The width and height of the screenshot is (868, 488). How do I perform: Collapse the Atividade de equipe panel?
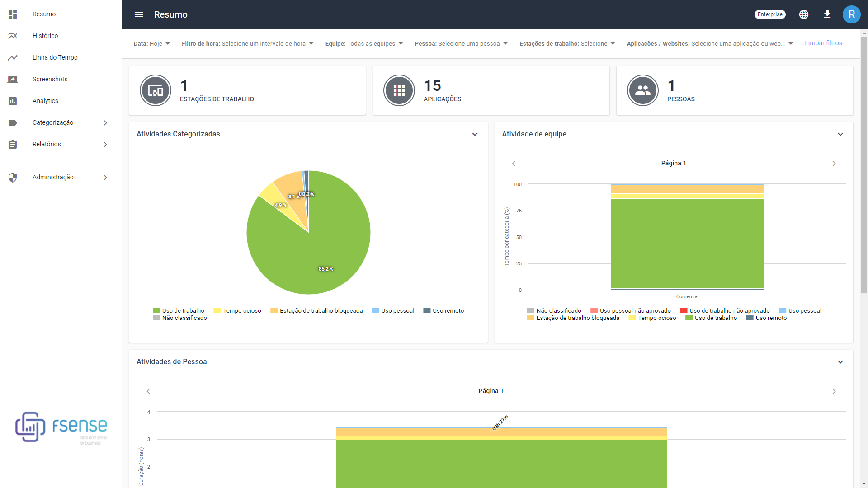(x=840, y=134)
